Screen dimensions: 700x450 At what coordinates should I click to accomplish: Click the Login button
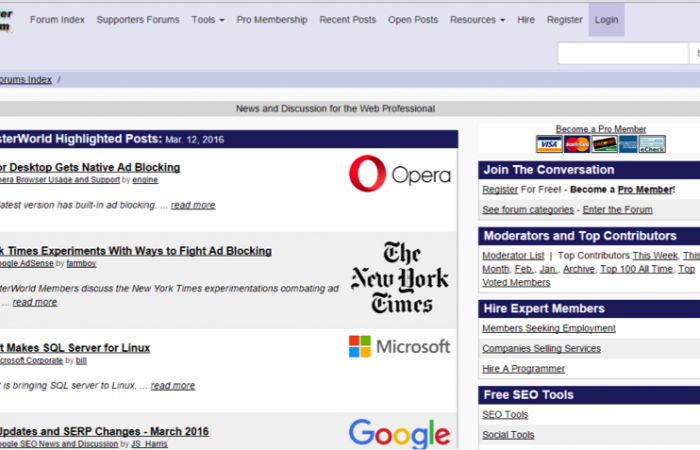(606, 20)
